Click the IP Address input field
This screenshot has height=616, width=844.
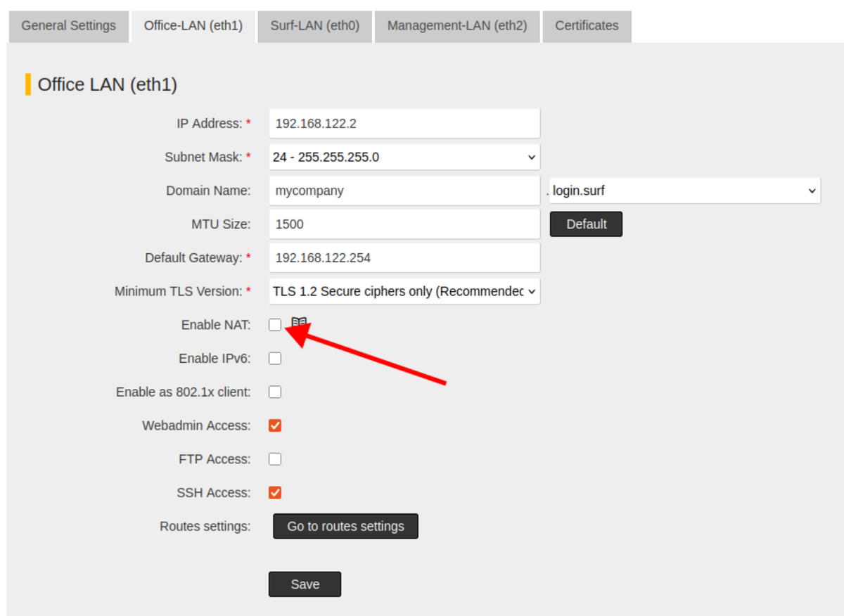404,124
